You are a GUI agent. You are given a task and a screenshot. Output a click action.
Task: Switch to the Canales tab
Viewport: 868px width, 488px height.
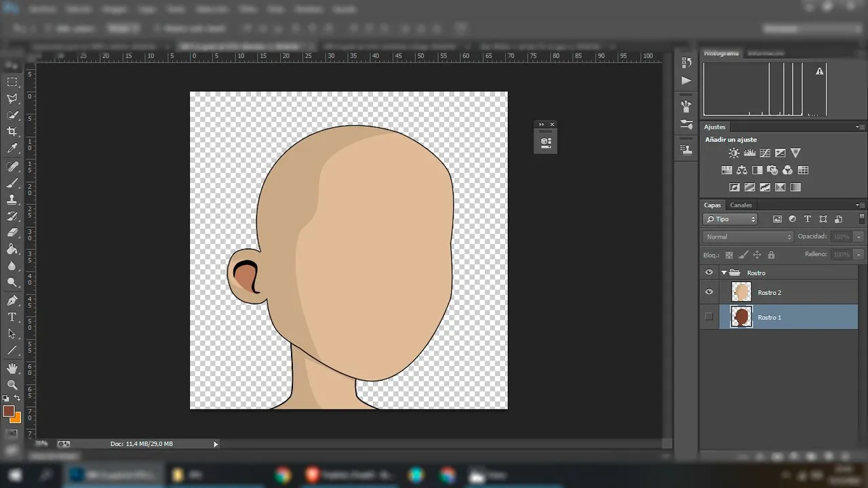[741, 205]
